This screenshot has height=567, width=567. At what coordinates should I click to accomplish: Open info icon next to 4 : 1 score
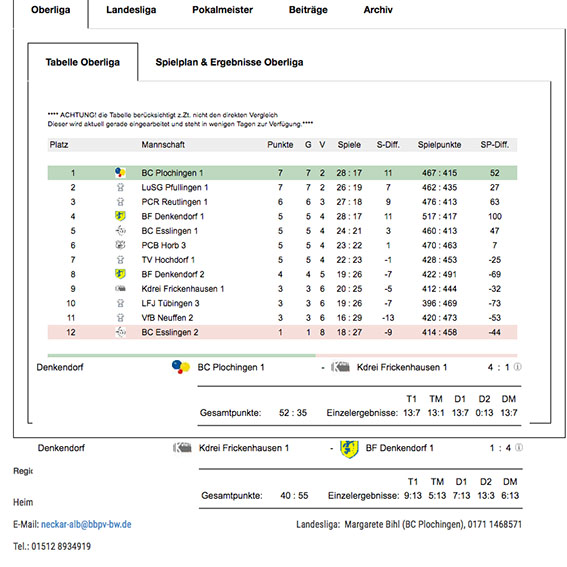click(518, 367)
